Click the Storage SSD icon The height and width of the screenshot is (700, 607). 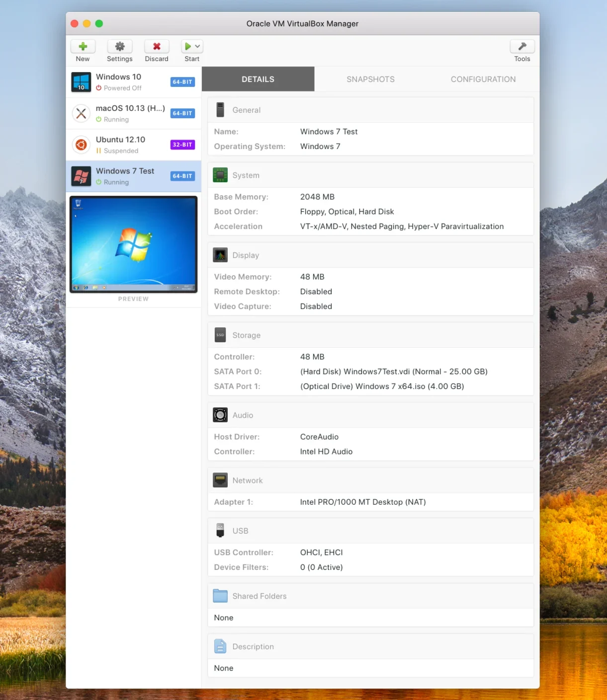[x=220, y=335]
